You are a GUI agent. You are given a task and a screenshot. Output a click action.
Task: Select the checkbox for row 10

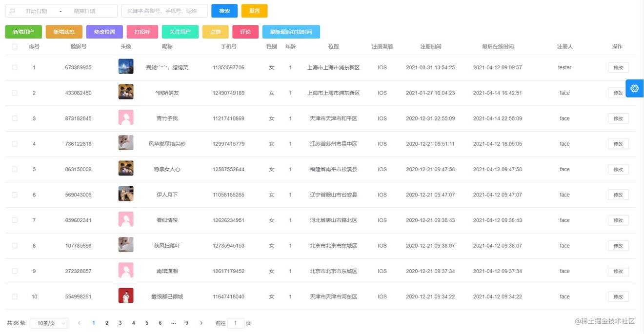(x=15, y=296)
